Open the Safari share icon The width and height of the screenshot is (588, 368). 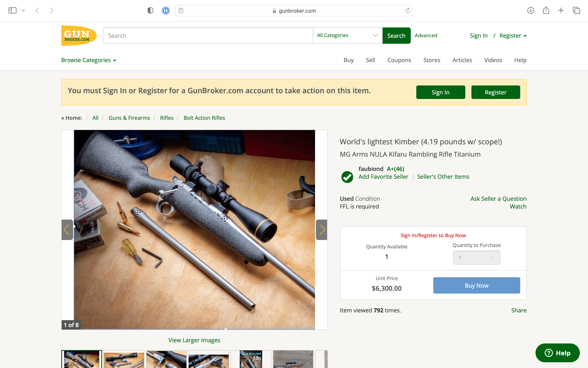pos(546,10)
